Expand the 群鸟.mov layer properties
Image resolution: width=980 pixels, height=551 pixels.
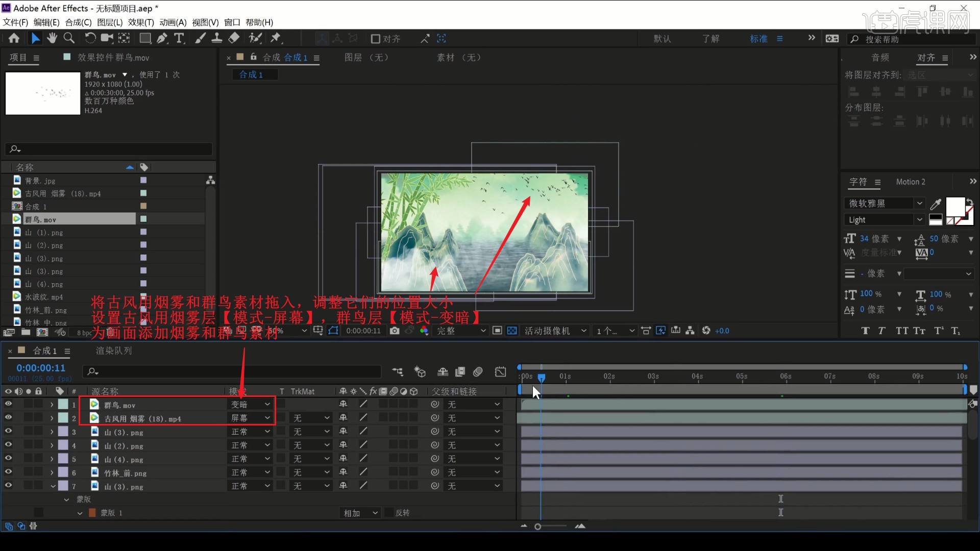click(x=52, y=405)
